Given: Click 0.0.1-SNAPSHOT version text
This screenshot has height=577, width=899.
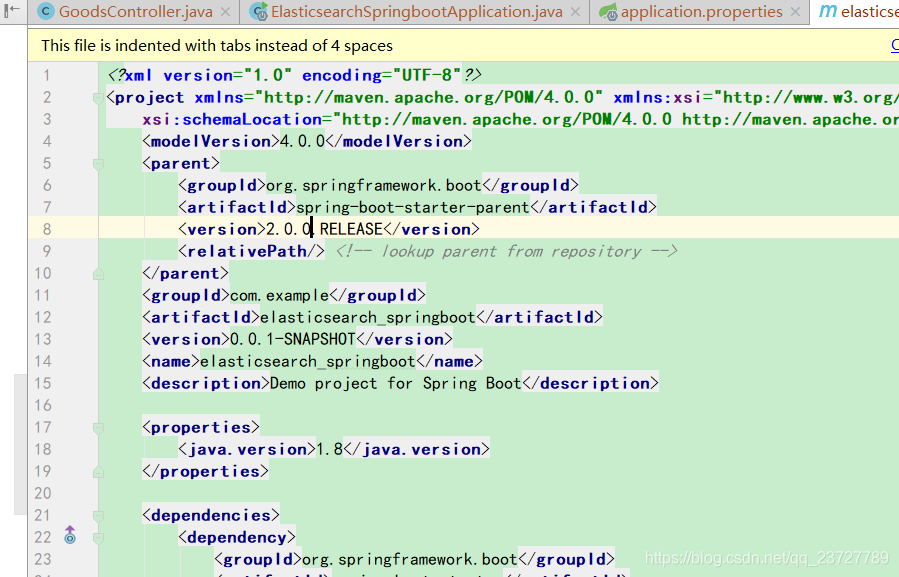Looking at the screenshot, I should (292, 340).
